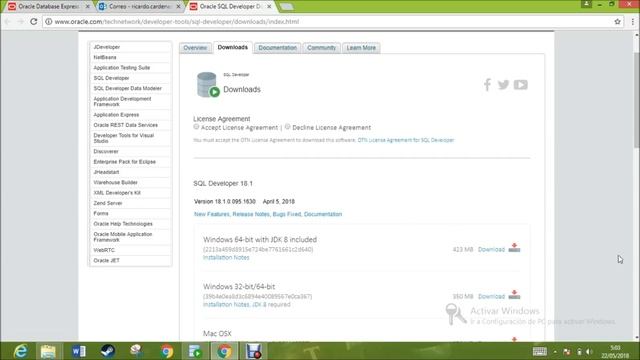Go forward with browser forward arrow
The image size is (640, 360).
(20, 22)
